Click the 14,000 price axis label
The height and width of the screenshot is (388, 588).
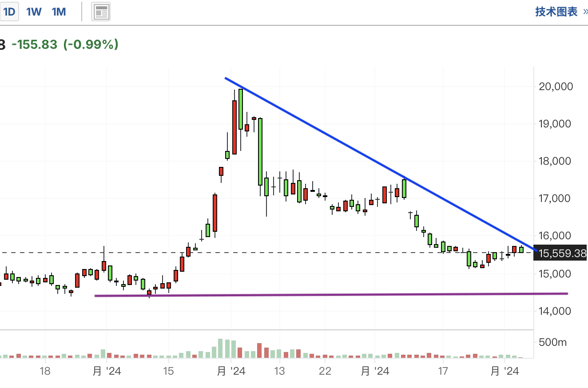coord(556,311)
